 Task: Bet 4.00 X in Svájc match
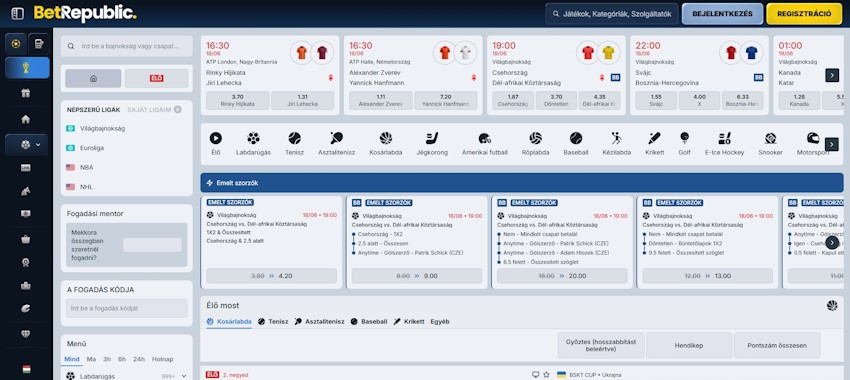point(699,100)
